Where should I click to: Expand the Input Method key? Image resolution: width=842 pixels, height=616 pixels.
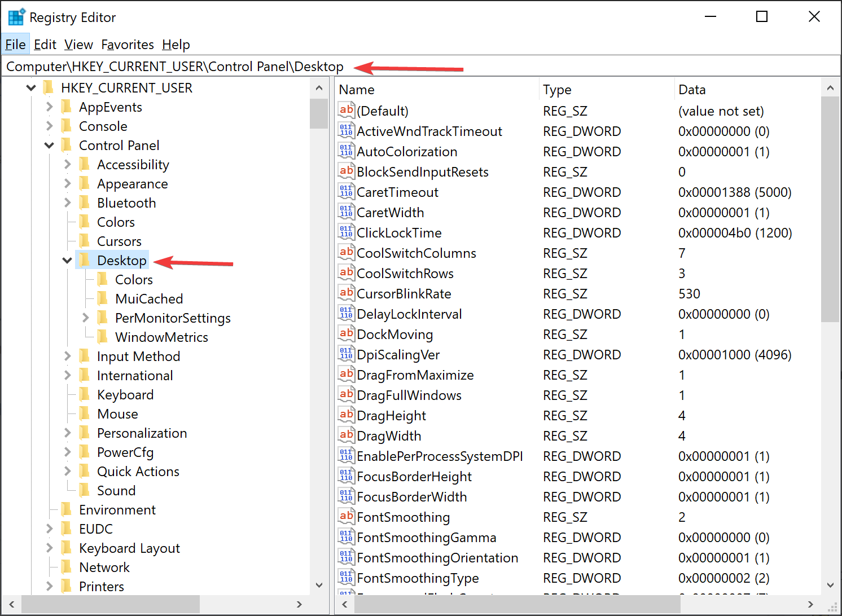point(68,357)
